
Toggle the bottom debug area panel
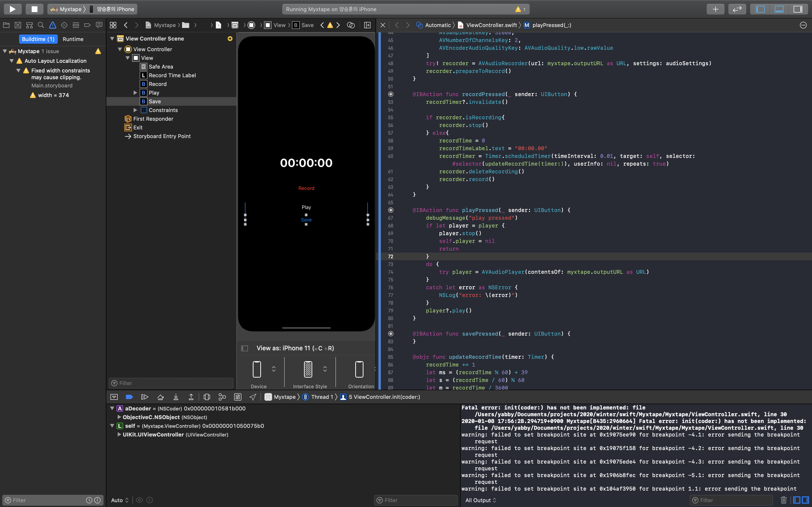pyautogui.click(x=779, y=9)
